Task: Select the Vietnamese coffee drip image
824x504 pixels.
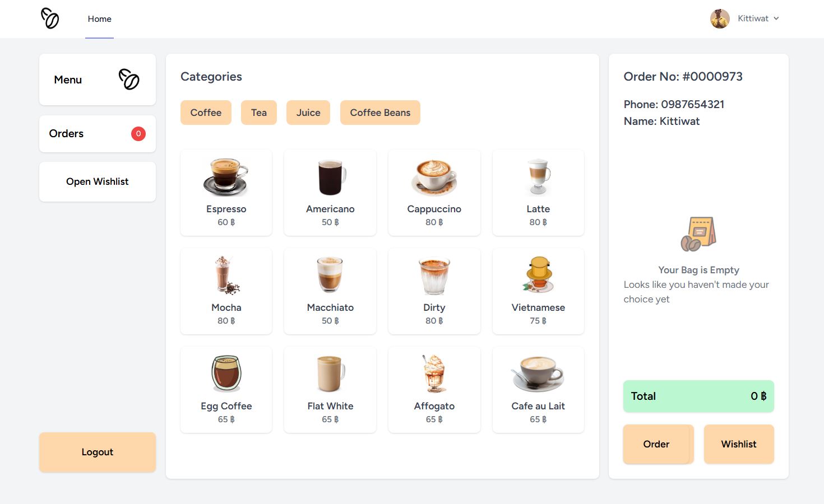Action: [538, 275]
